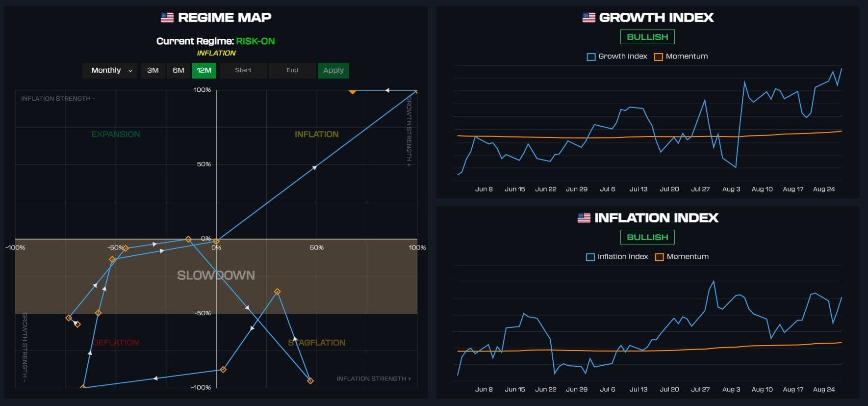Select the 6M time range

(x=179, y=71)
